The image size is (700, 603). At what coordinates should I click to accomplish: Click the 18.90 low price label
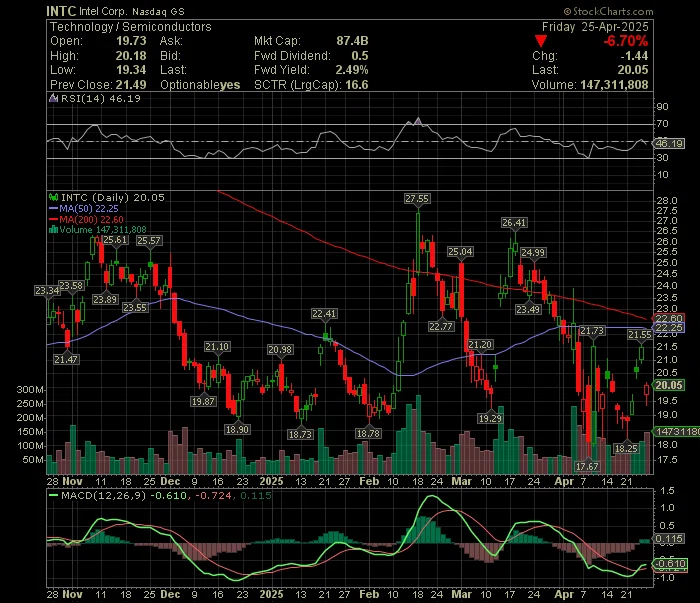tap(237, 429)
